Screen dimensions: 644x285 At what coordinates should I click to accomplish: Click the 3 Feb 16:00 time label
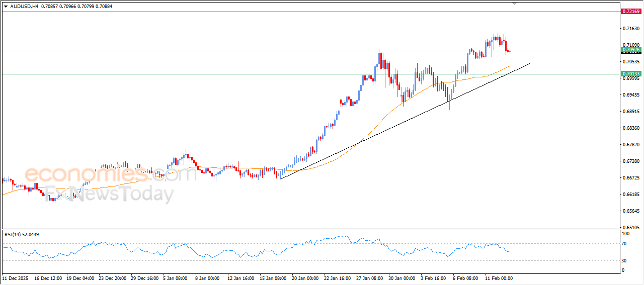pos(433,278)
